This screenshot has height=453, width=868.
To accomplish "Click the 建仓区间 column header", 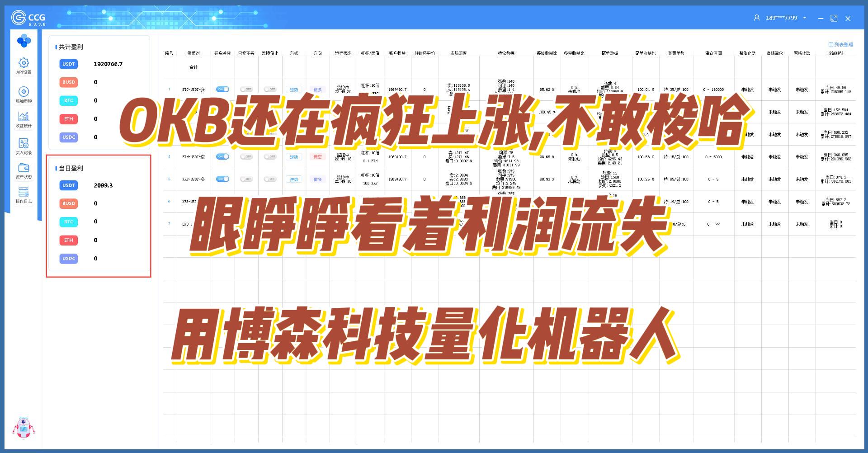I will click(713, 53).
